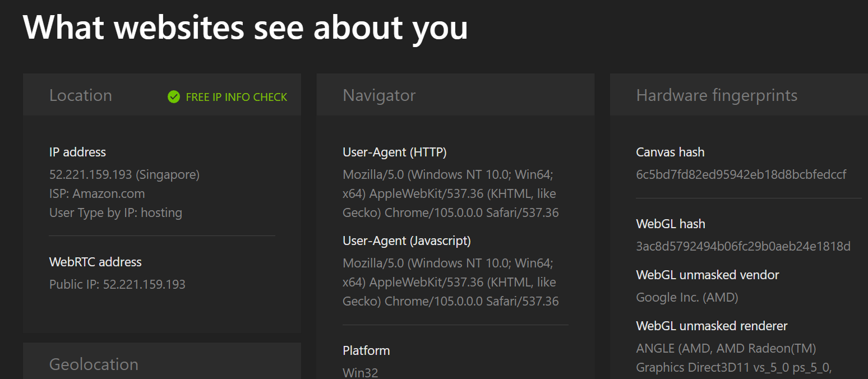Click the 'ISP: Amazon.com' line

97,193
